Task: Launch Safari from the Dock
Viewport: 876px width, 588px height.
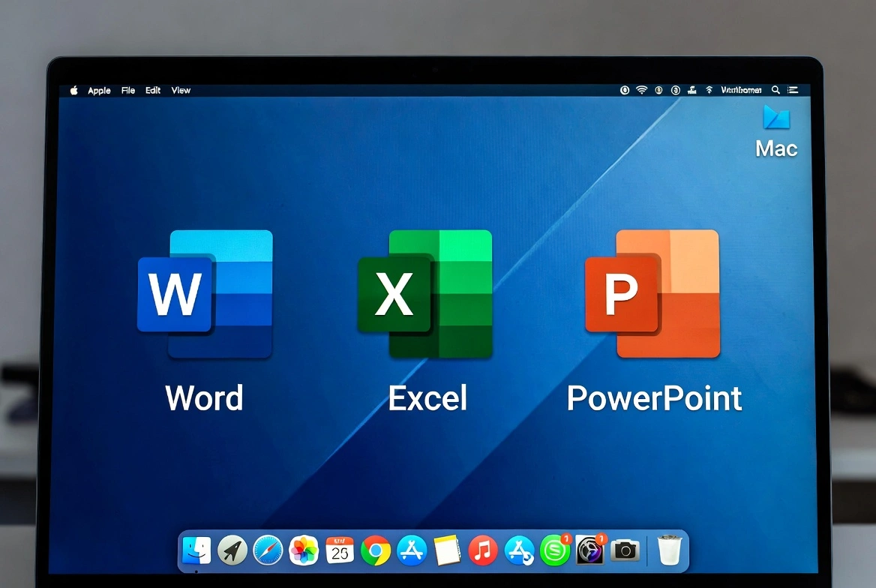Action: [x=268, y=550]
